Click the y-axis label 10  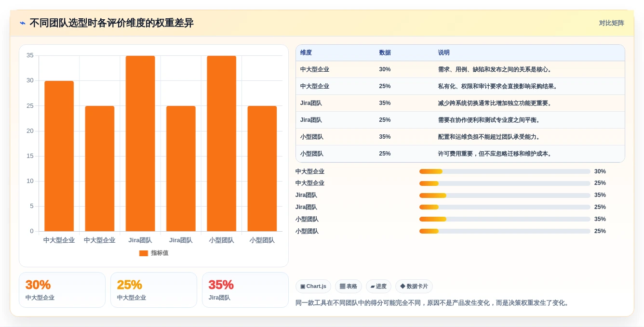click(x=30, y=181)
